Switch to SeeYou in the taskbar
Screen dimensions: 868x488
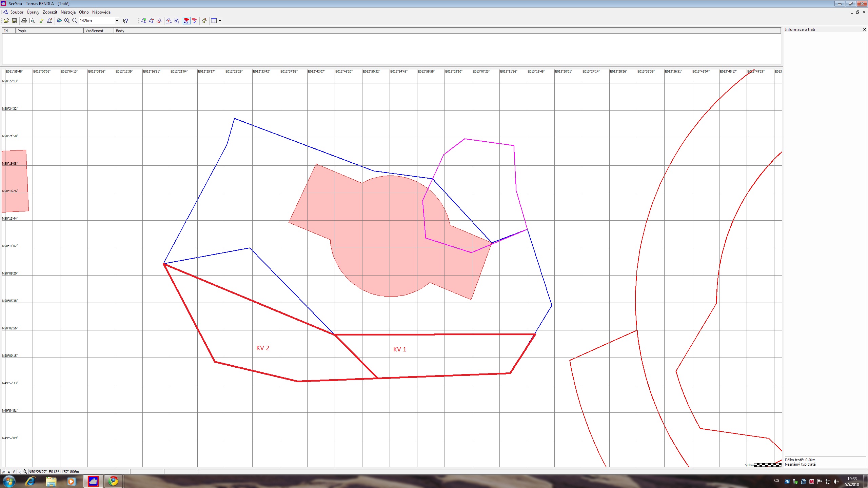tap(93, 481)
